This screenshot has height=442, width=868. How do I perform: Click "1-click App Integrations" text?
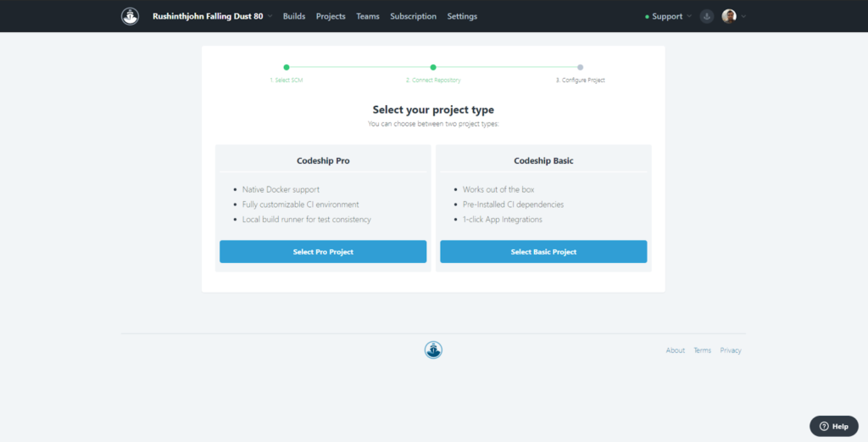(x=502, y=220)
